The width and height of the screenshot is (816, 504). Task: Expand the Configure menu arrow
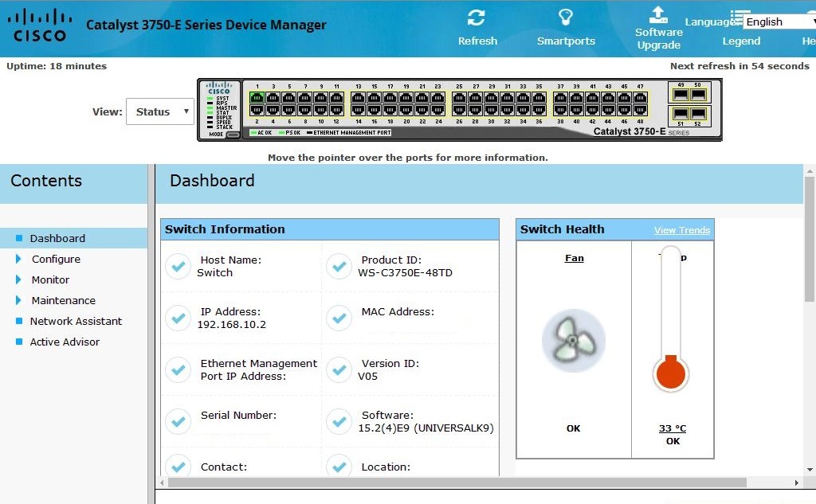(19, 259)
